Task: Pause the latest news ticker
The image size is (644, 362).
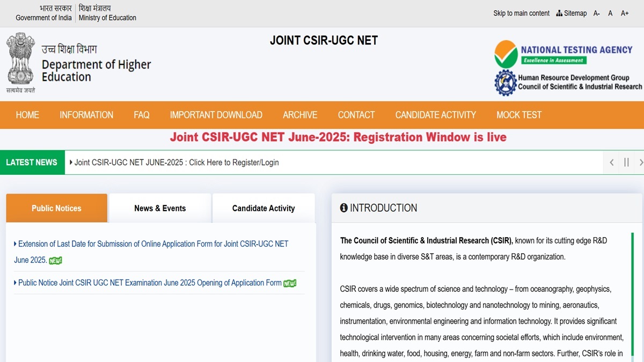Action: pyautogui.click(x=626, y=162)
